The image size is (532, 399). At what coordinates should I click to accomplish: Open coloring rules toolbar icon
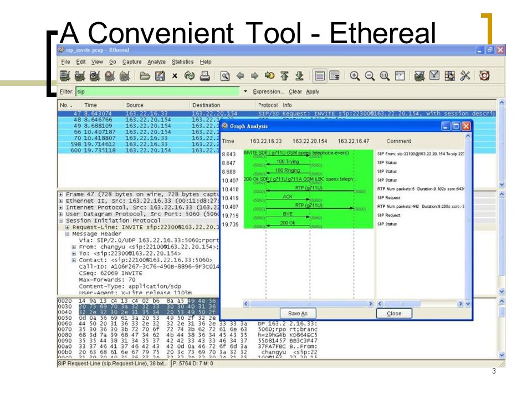(x=449, y=76)
